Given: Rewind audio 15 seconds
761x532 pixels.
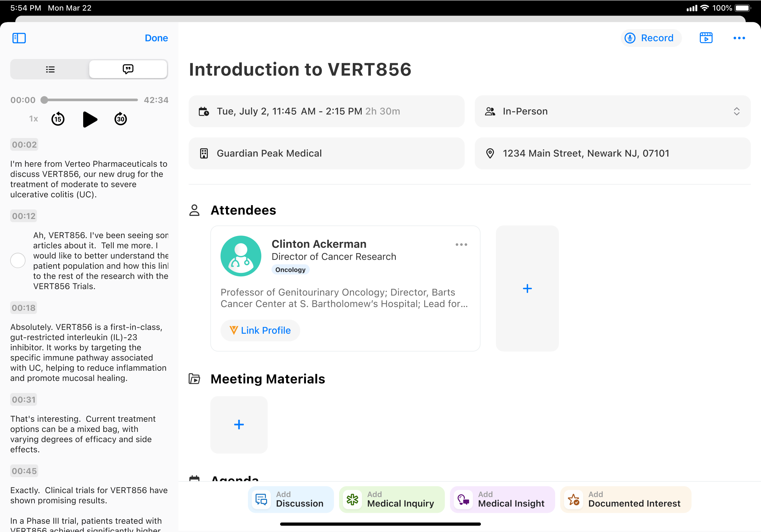Looking at the screenshot, I should click(x=58, y=119).
